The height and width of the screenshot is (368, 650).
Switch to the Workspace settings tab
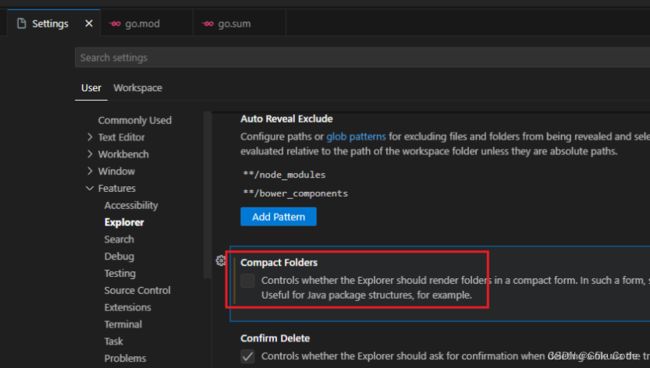(x=138, y=88)
